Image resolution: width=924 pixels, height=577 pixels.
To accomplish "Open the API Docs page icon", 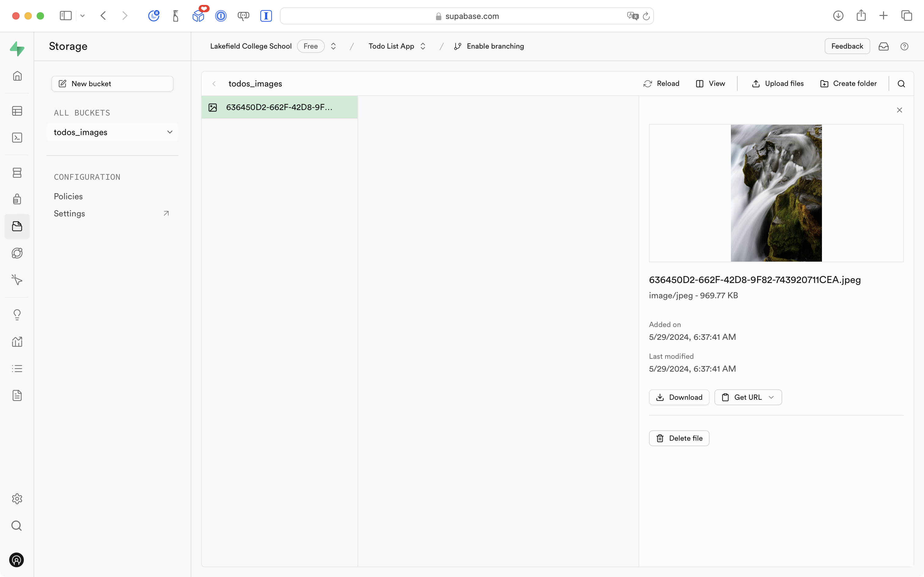I will [17, 395].
